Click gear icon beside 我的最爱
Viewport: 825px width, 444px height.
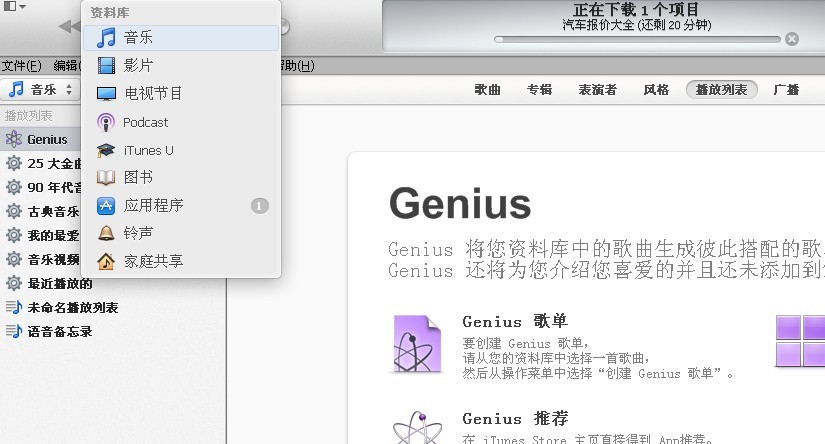(x=14, y=235)
